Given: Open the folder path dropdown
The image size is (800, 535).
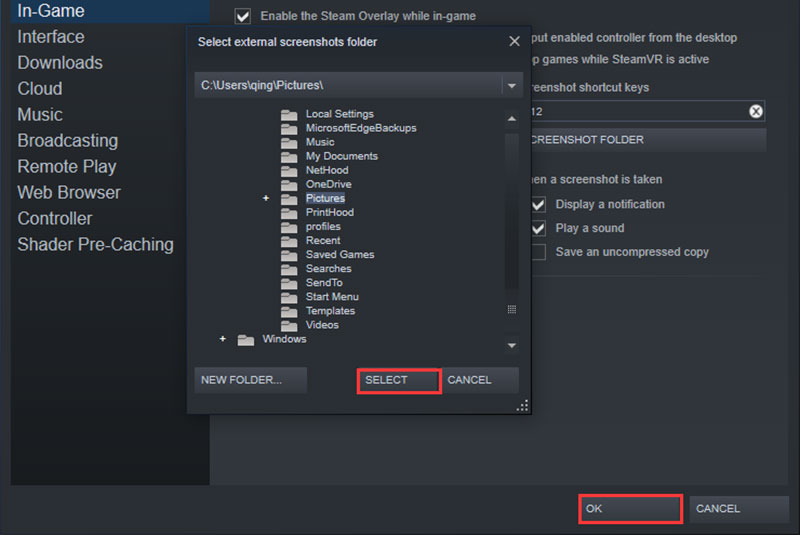Looking at the screenshot, I should 511,86.
